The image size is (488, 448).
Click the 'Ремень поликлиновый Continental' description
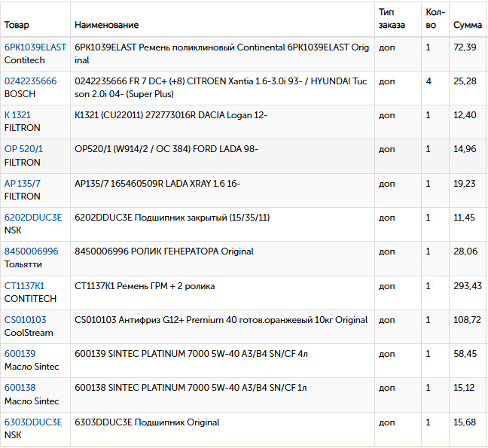click(221, 53)
